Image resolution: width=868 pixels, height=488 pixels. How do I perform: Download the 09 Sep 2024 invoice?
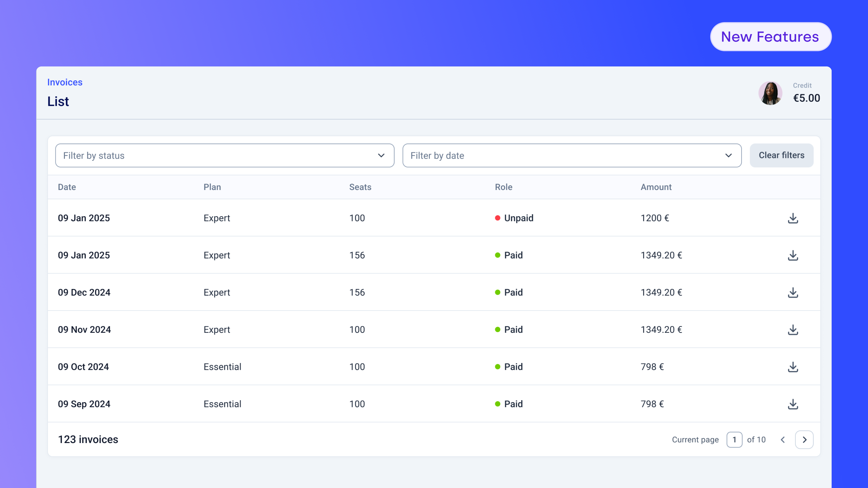pos(793,404)
